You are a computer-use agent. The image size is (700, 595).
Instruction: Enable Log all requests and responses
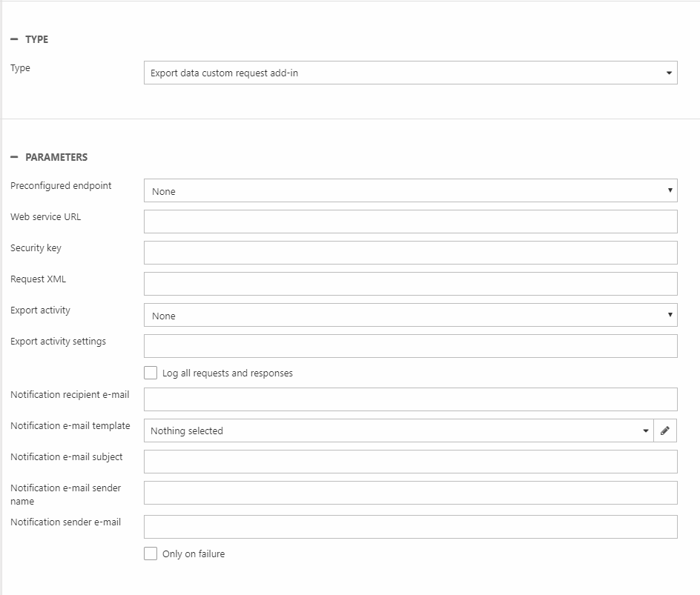tap(151, 373)
